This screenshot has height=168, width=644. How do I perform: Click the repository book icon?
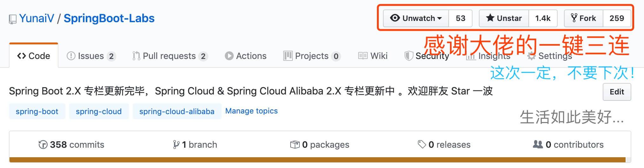[12, 19]
